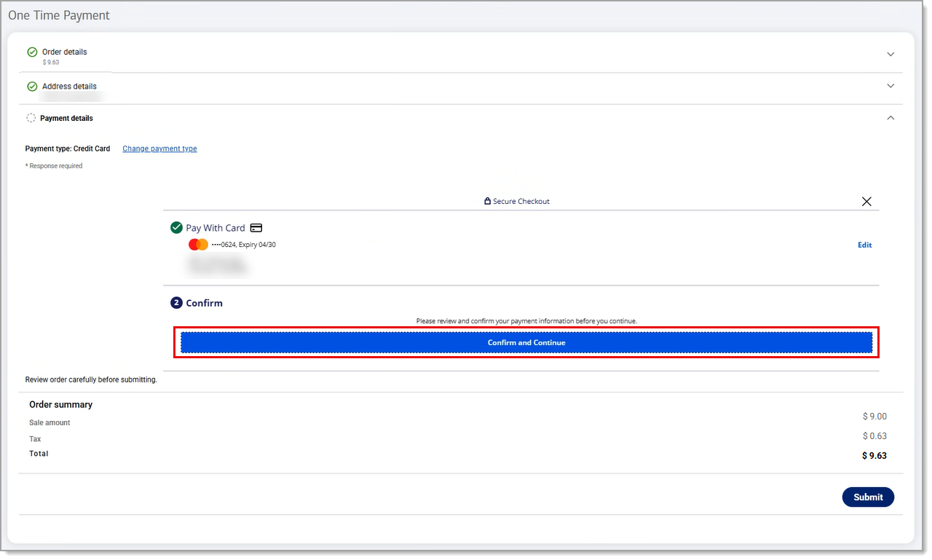Click the green checkmark beside Order details
The width and height of the screenshot is (932, 560).
32,52
